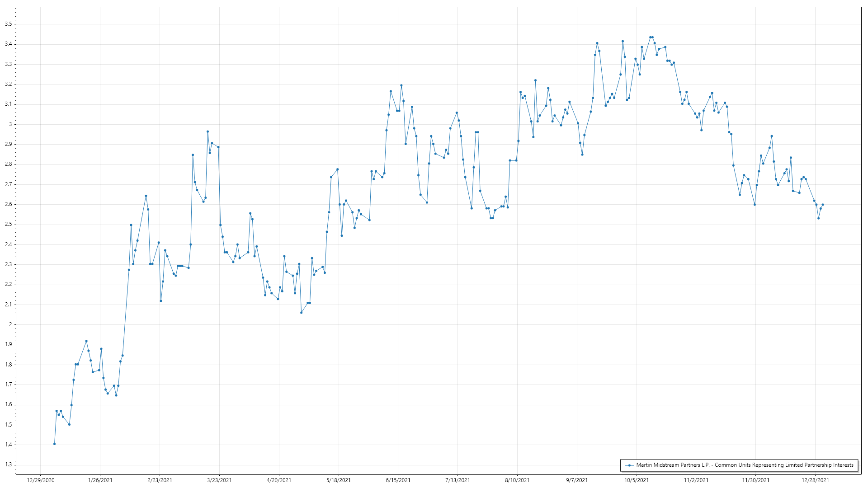The height and width of the screenshot is (488, 868).
Task: Click the 3.5 y-axis value label
Action: tap(9, 24)
